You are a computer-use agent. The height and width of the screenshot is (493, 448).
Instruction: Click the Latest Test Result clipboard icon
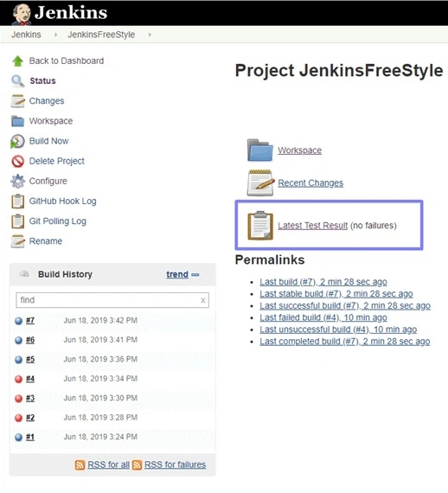point(260,226)
